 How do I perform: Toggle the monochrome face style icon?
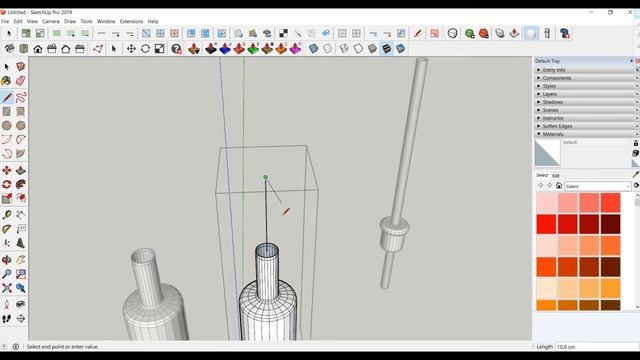click(x=400, y=49)
